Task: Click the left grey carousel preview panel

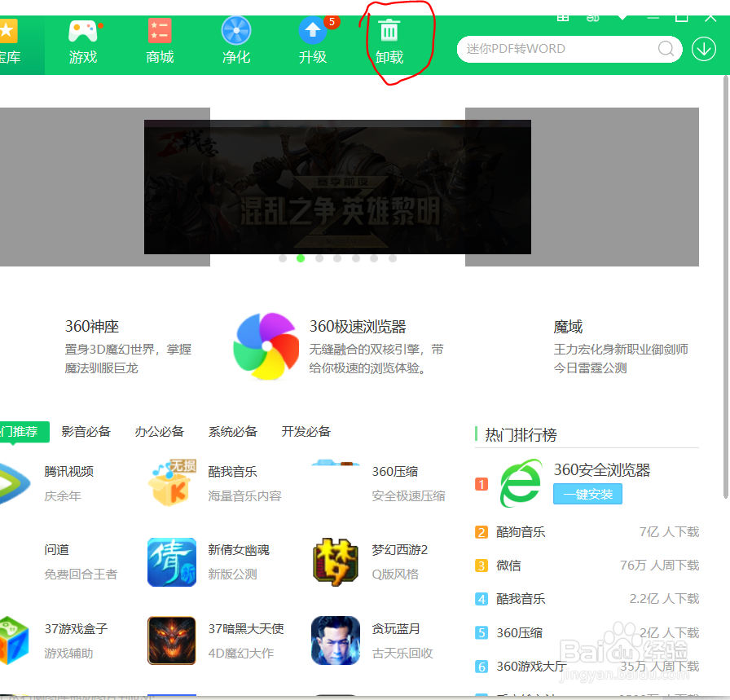Action: point(73,187)
